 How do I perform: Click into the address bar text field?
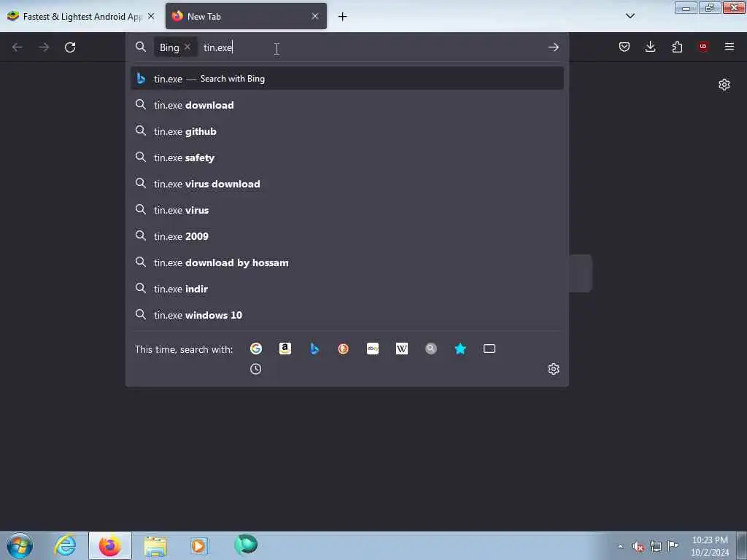pos(371,47)
